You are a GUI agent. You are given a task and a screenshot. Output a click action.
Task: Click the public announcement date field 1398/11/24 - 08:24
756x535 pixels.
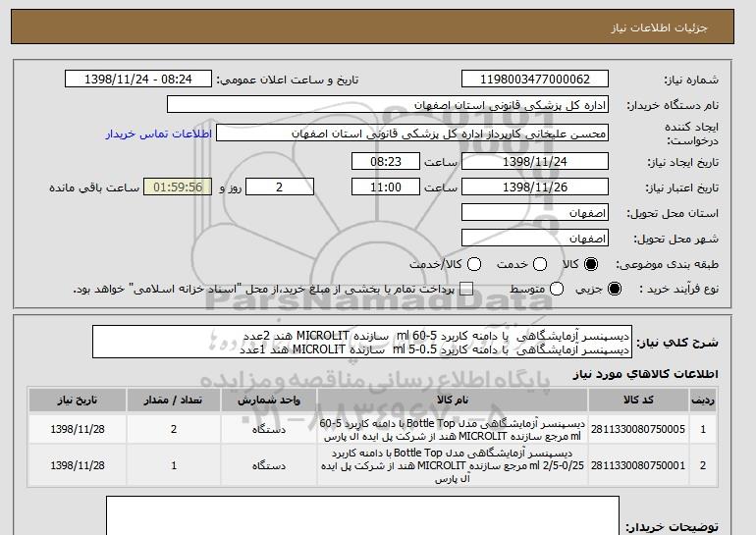click(x=138, y=80)
